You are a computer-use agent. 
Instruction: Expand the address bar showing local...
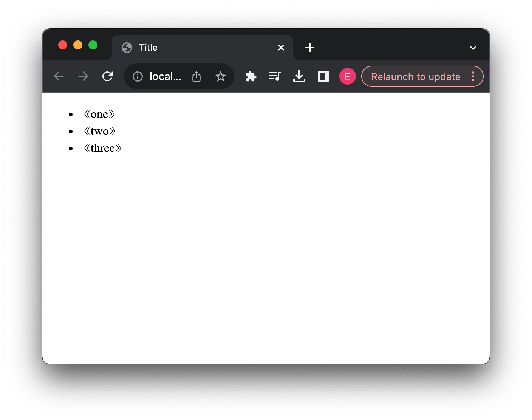pyautogui.click(x=165, y=76)
